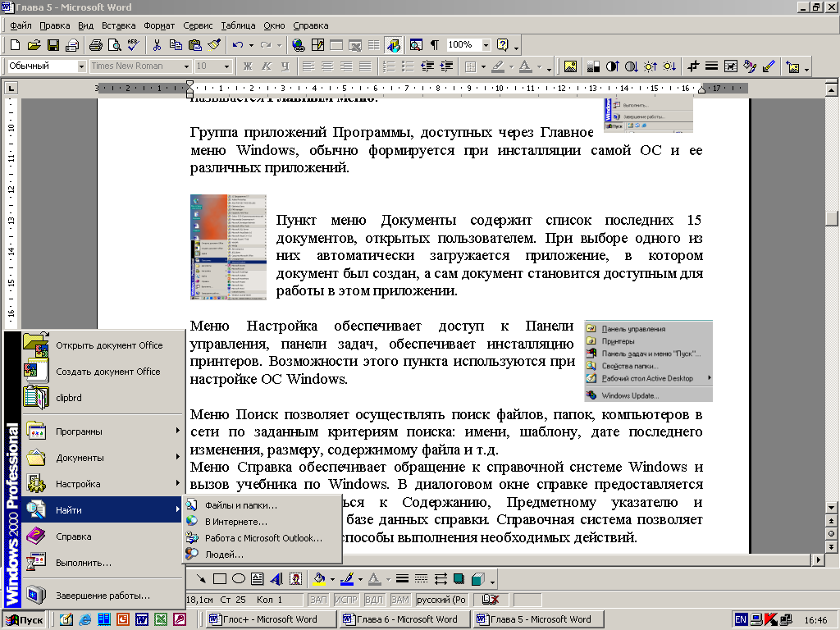Draw a rectangle with drawing toolbar tool
Screen dimensions: 840x630
220,579
